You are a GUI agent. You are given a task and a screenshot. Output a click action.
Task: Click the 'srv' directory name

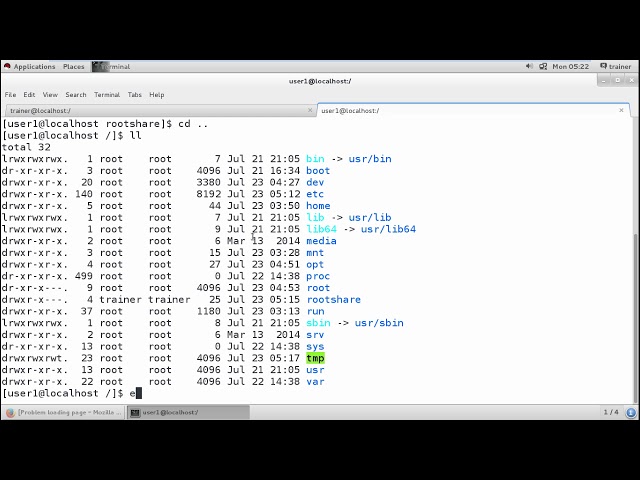[315, 335]
